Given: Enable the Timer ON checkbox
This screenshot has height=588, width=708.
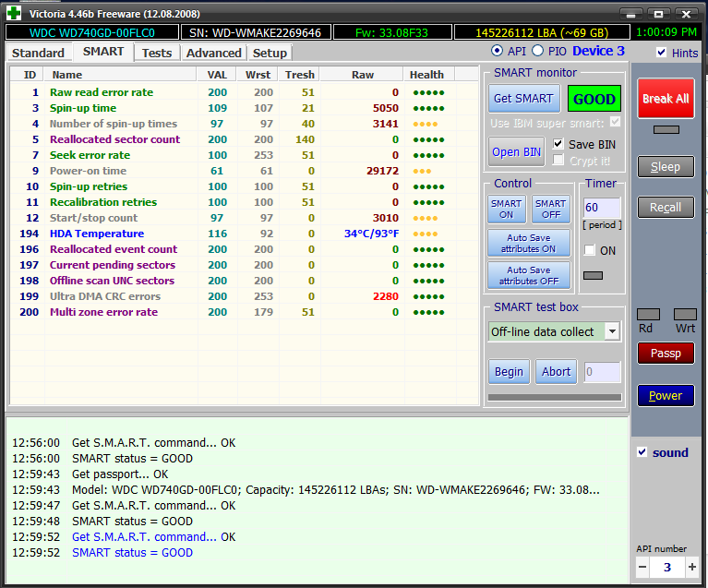Looking at the screenshot, I should 590,250.
